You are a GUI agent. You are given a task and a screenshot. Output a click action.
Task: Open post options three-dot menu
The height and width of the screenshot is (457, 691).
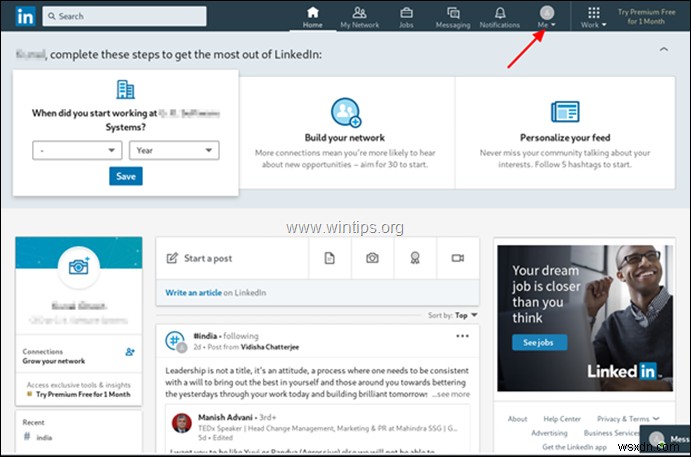pos(462,336)
